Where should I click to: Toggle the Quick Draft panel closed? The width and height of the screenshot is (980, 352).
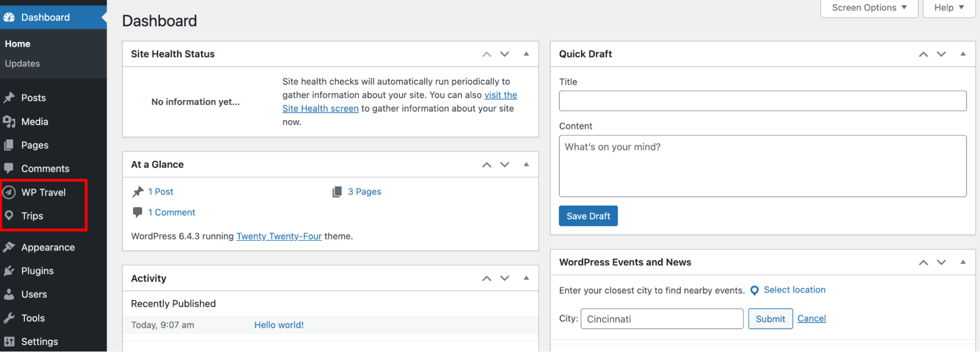tap(963, 54)
